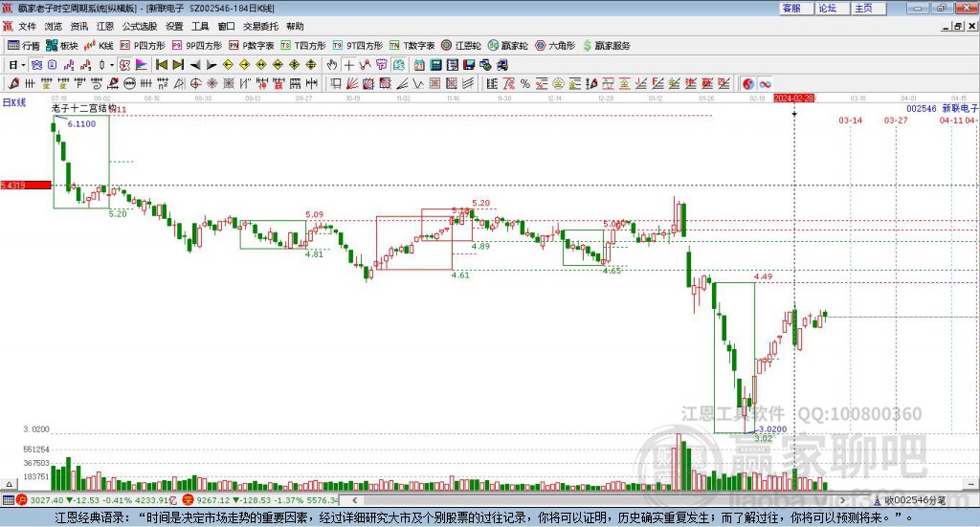Select the hand pan tool
This screenshot has height=527, width=980.
[332, 65]
